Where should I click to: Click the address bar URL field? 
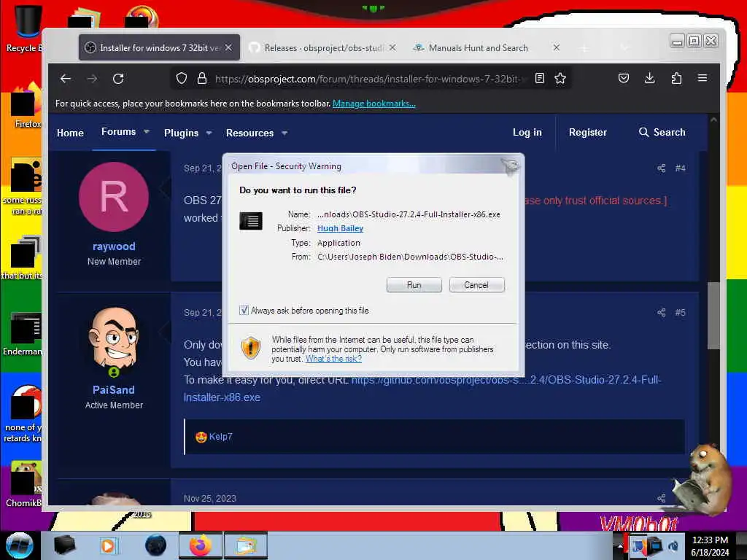(369, 79)
